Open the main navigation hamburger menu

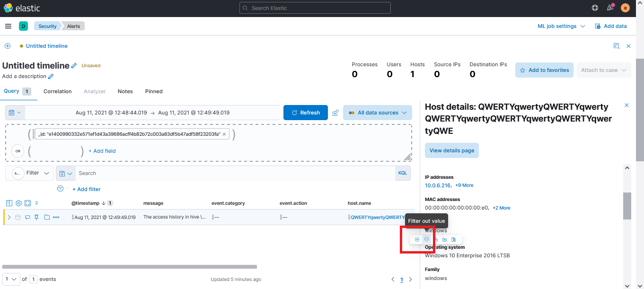[8, 26]
